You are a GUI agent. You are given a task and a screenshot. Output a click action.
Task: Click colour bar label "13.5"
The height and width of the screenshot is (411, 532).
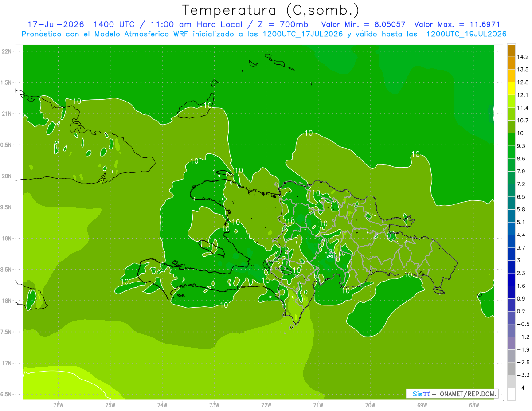coord(523,70)
